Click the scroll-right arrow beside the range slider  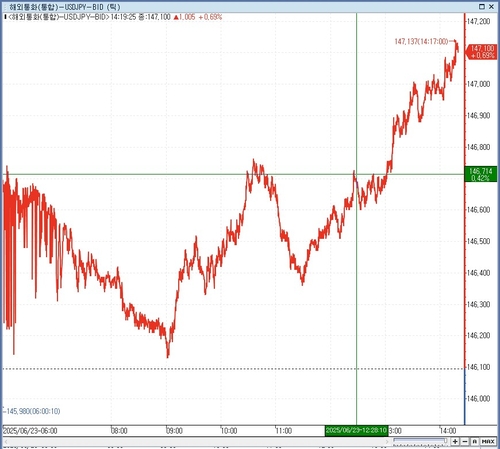click(x=387, y=441)
